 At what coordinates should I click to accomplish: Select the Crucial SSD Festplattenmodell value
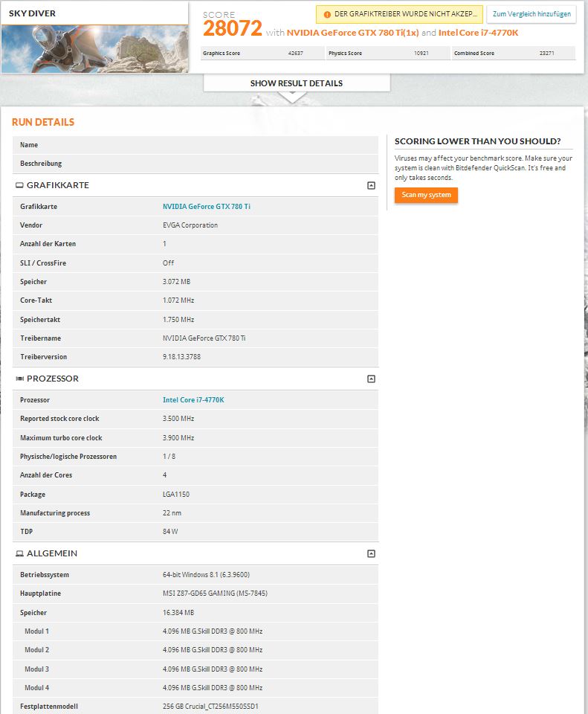210,707
